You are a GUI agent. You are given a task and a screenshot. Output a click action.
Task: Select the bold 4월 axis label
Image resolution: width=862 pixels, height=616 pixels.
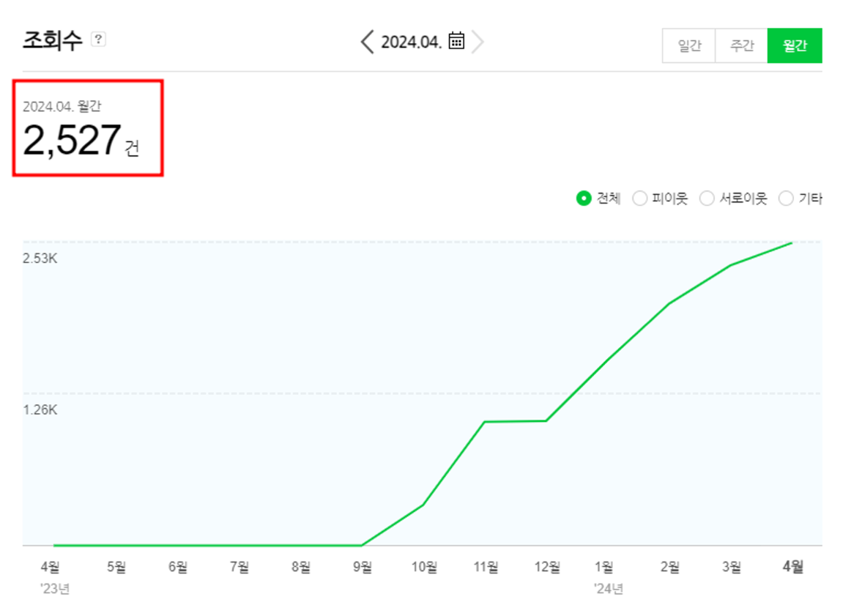click(793, 566)
